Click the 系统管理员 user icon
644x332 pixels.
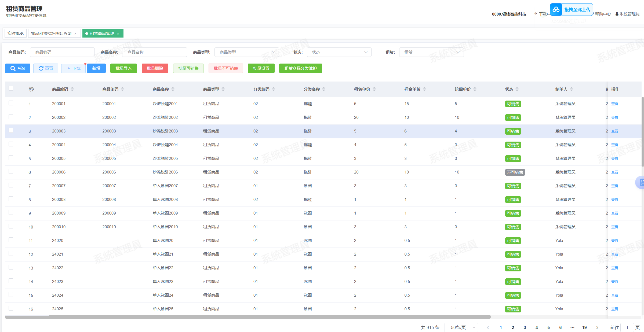coord(617,14)
